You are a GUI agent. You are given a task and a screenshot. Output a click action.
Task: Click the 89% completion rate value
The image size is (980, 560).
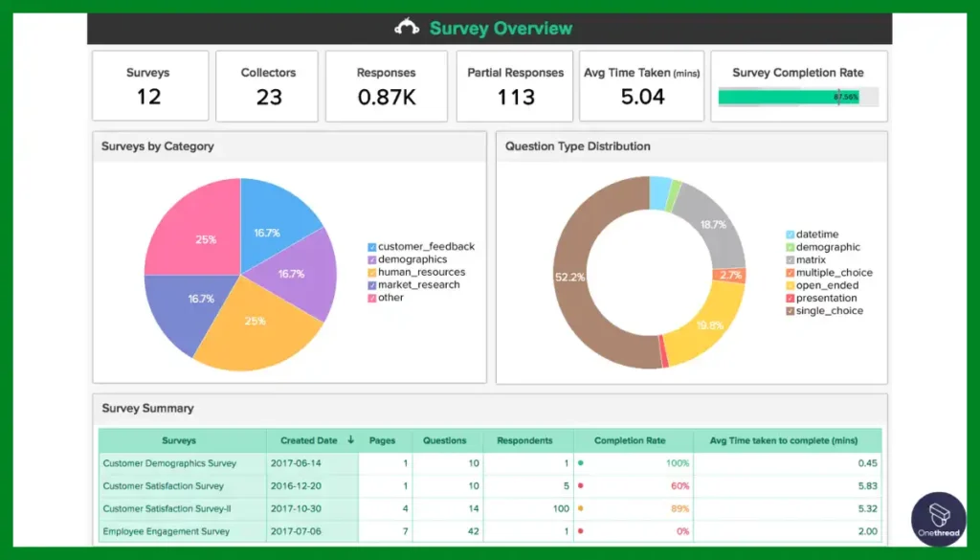click(x=680, y=508)
